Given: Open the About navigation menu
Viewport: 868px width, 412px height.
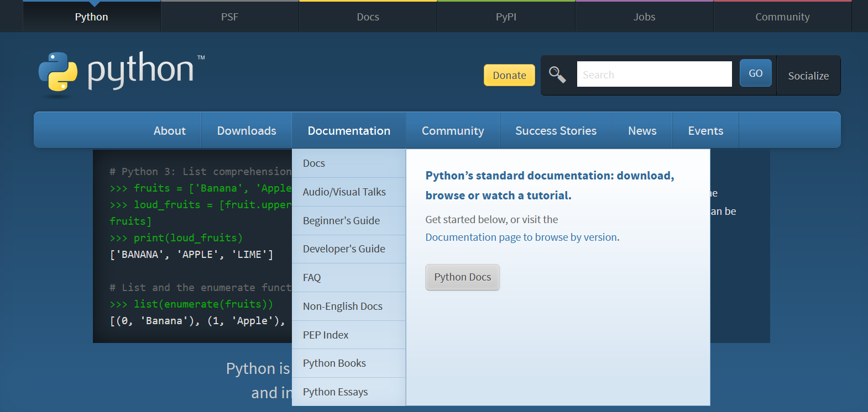Looking at the screenshot, I should pyautogui.click(x=170, y=131).
